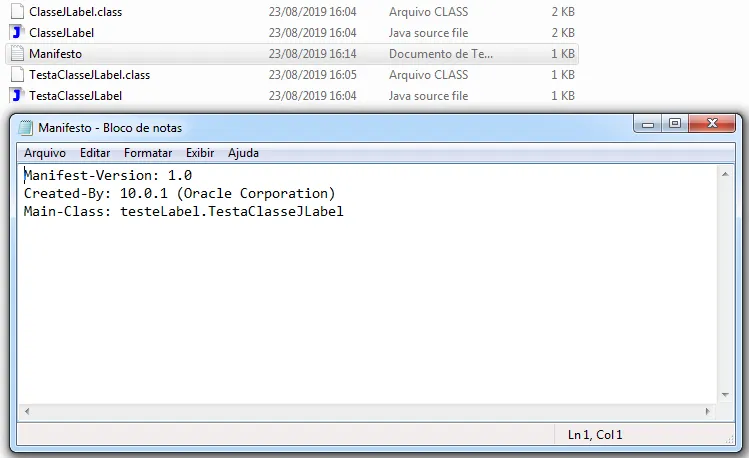
Task: Place cursor in the Created-By line
Action: (180, 193)
